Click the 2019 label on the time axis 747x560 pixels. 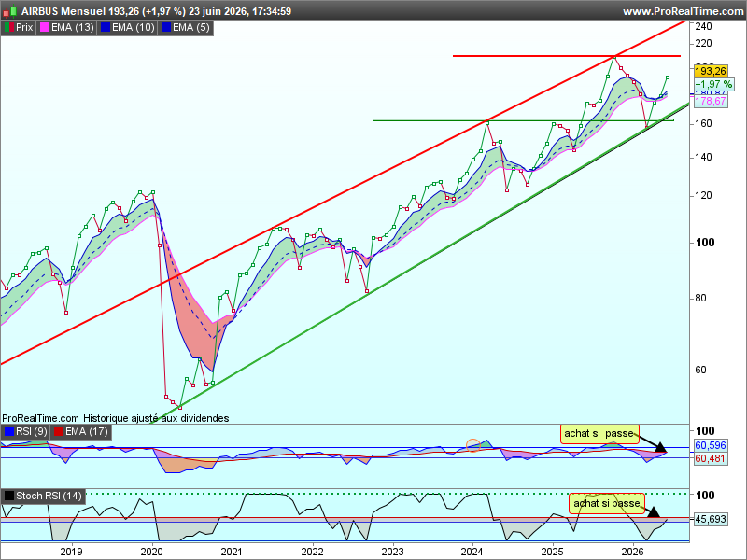(x=72, y=552)
